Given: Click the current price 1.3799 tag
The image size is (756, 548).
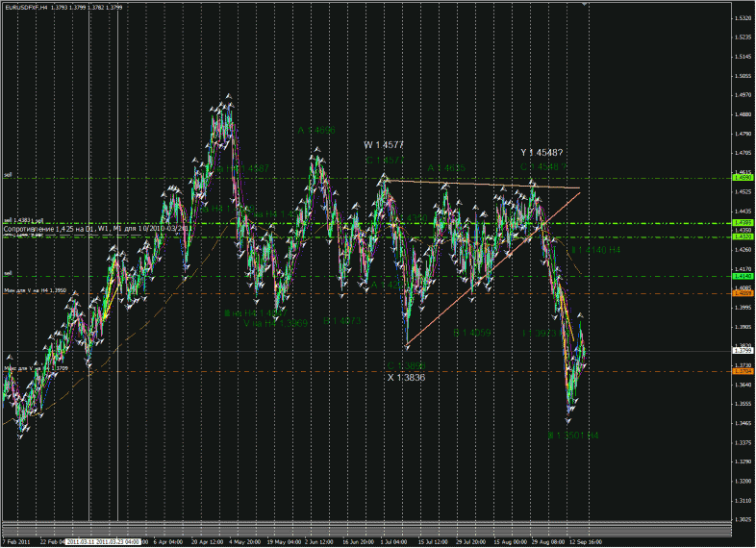Looking at the screenshot, I should click(x=743, y=351).
